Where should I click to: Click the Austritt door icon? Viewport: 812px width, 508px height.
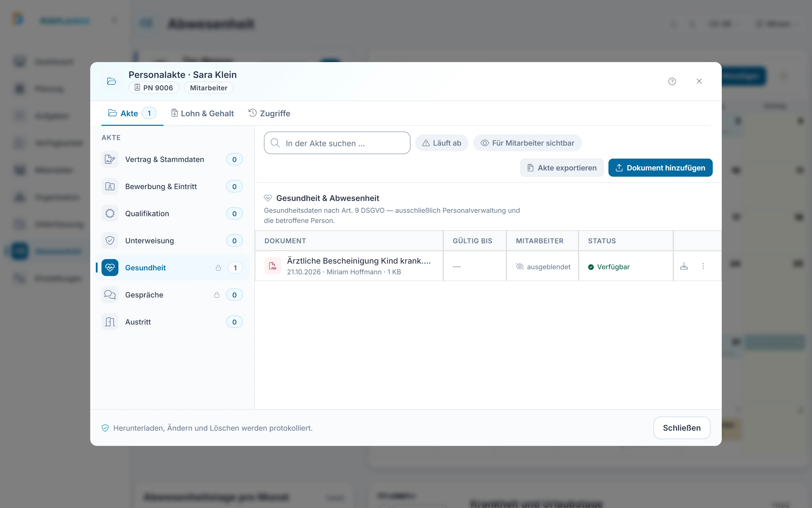coord(110,322)
